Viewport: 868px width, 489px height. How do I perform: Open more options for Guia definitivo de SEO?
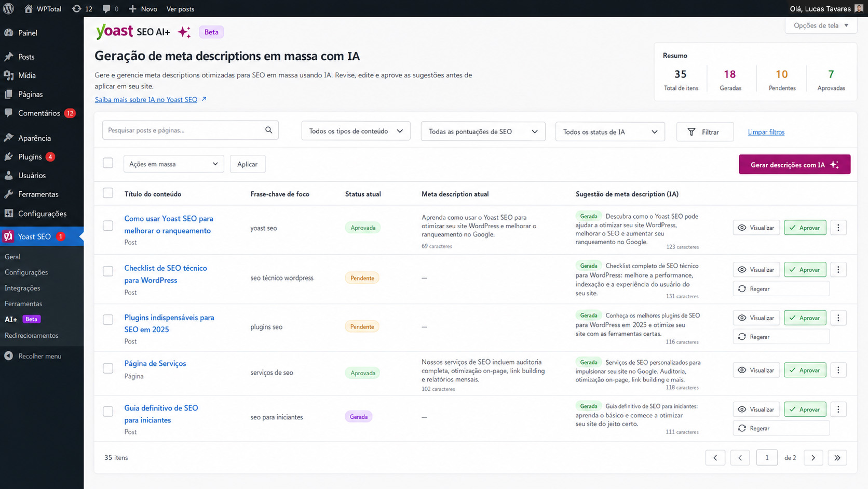pyautogui.click(x=838, y=409)
